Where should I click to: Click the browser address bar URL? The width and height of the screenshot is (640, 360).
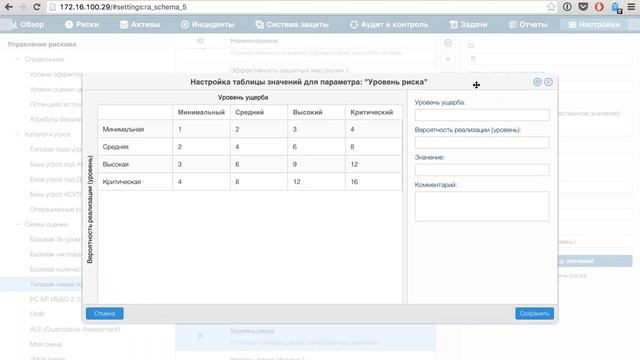[123, 7]
